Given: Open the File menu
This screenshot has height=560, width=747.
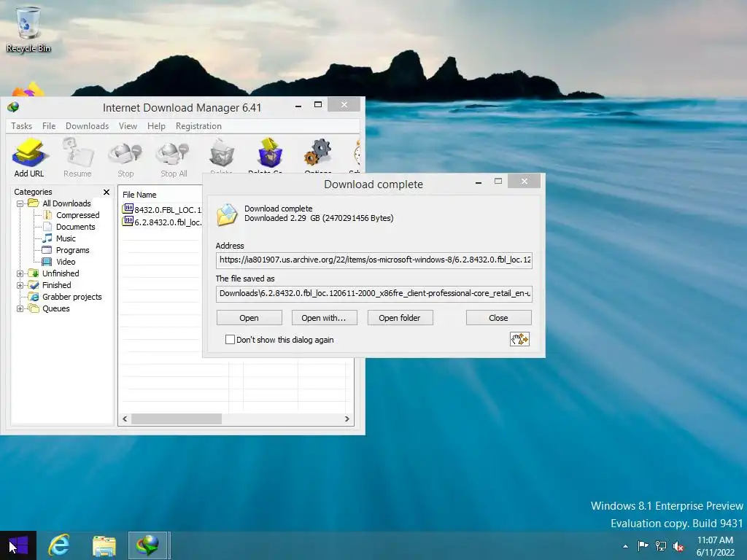Looking at the screenshot, I should click(x=49, y=126).
